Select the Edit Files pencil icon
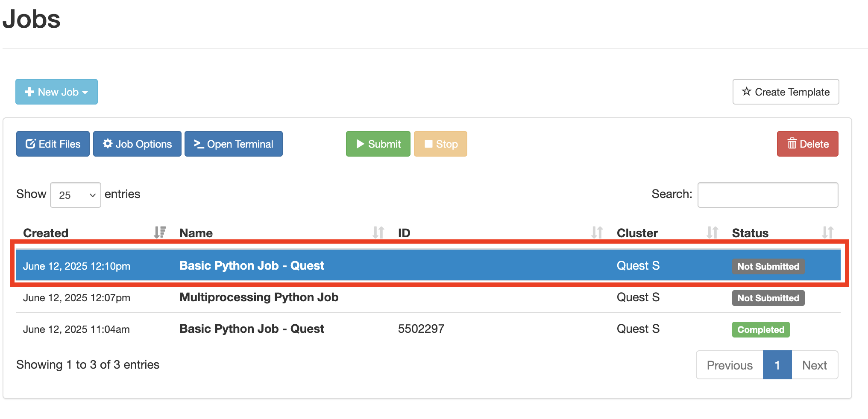The width and height of the screenshot is (868, 419). [x=30, y=144]
